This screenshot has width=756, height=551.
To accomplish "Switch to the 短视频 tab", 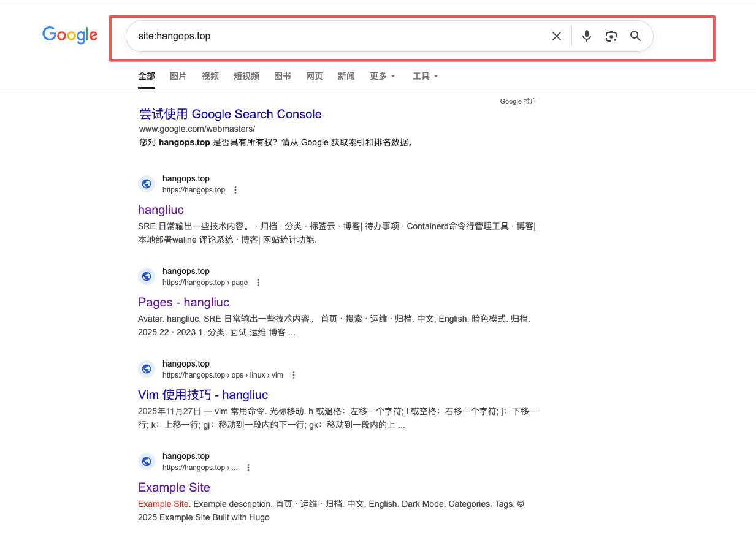I will click(x=246, y=76).
